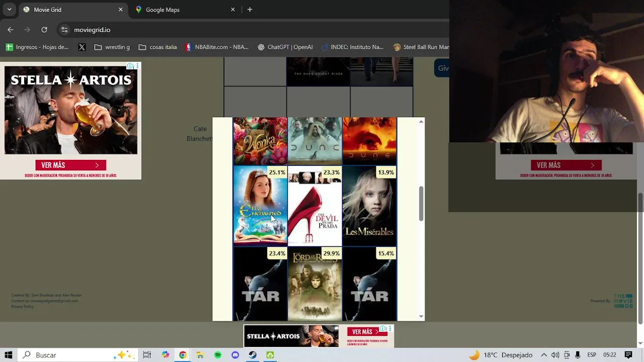Pick the TÁR poster marked 15.4%
This screenshot has width=644, height=362.
point(369,284)
